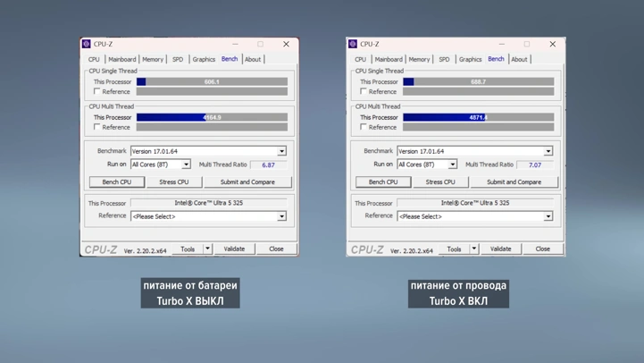644x363 pixels.
Task: Minimize the right CPU-Z window
Action: click(502, 44)
